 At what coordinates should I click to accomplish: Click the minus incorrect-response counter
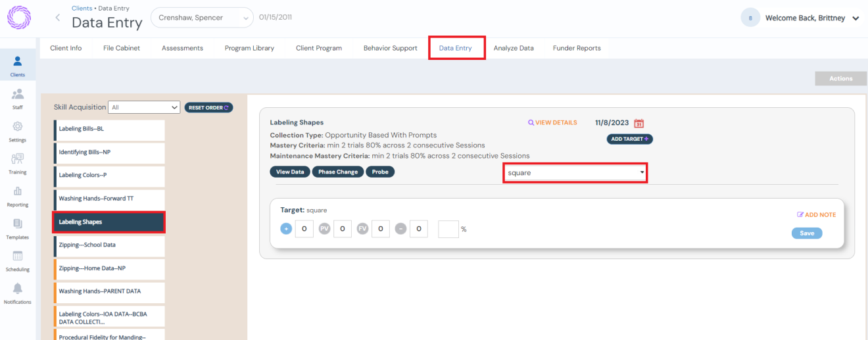400,229
